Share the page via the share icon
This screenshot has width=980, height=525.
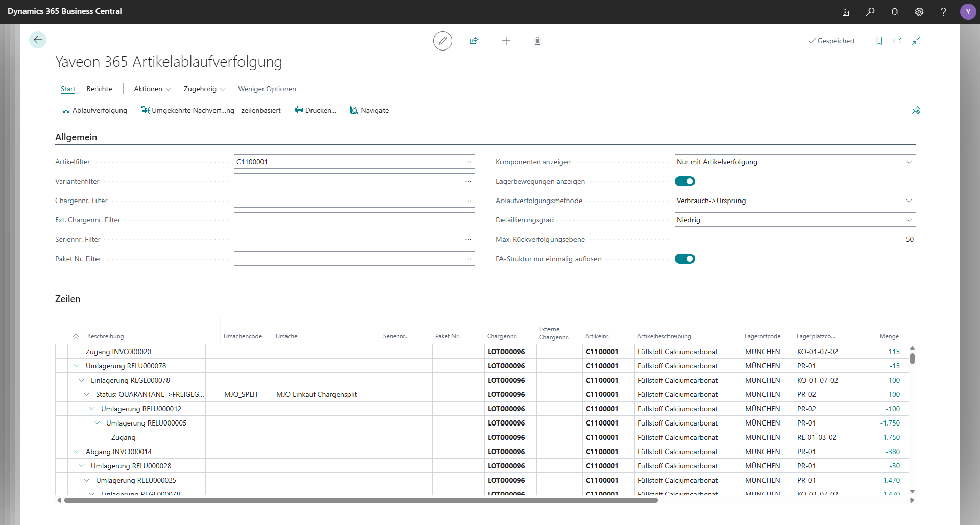click(x=474, y=41)
